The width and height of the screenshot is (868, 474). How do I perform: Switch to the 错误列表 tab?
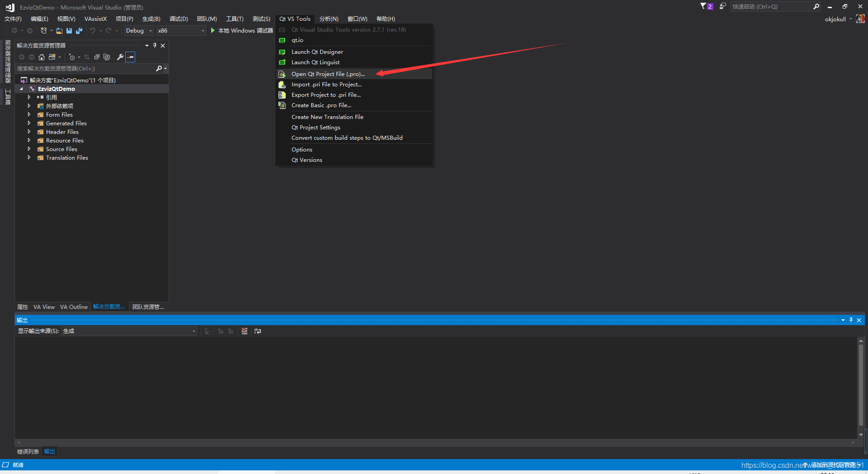click(x=28, y=452)
